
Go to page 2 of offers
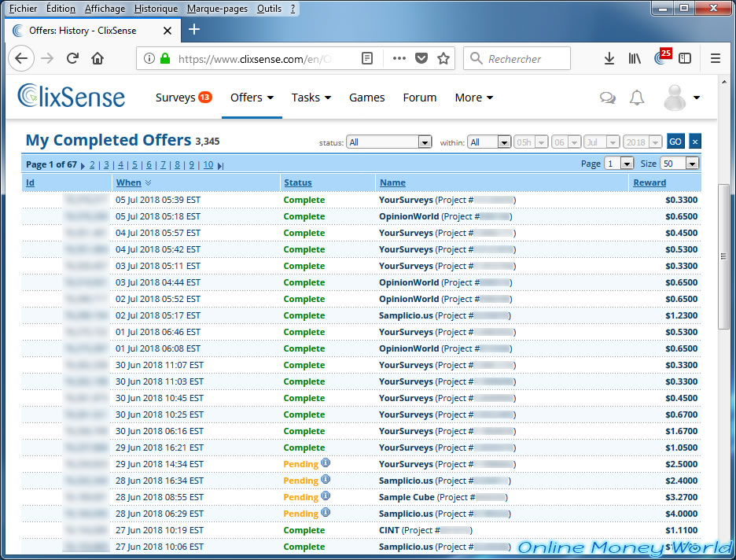(x=92, y=164)
